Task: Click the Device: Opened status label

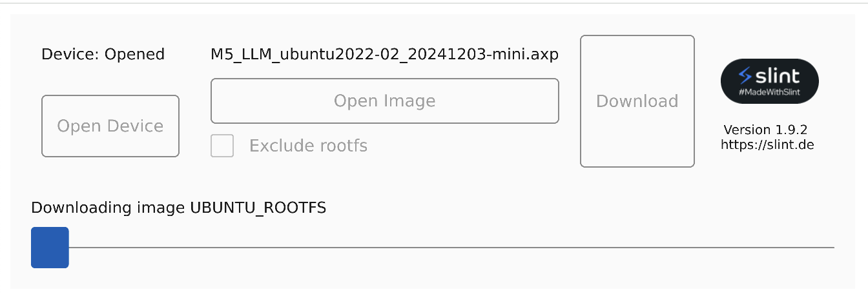Action: tap(103, 54)
